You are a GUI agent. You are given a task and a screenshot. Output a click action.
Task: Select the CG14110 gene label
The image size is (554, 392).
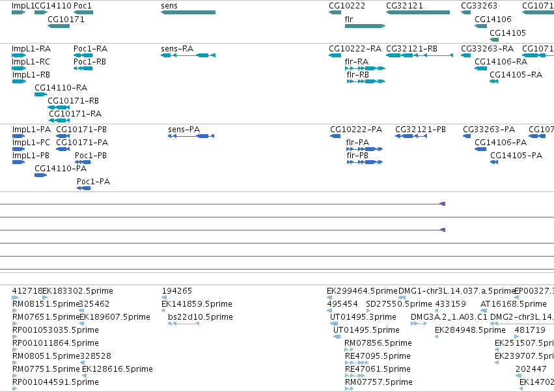[x=53, y=6]
